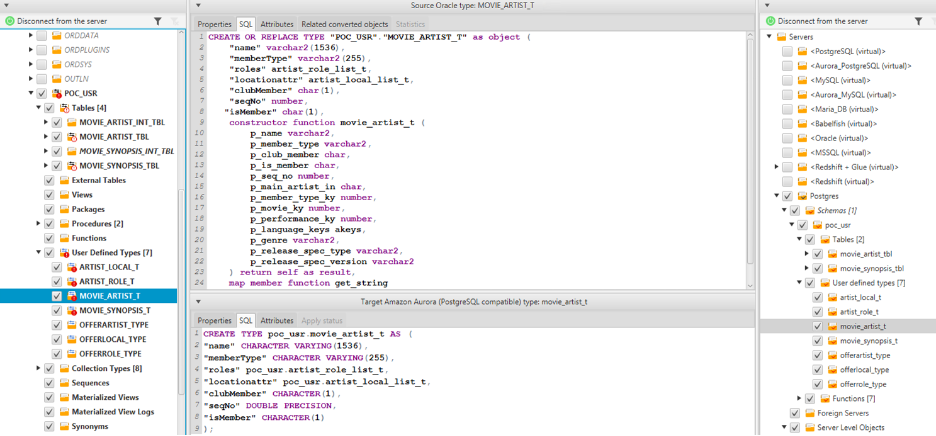
Task: Expand the MOVIE_SYNOPSIS_INT_TBL table node
Action: click(47, 152)
